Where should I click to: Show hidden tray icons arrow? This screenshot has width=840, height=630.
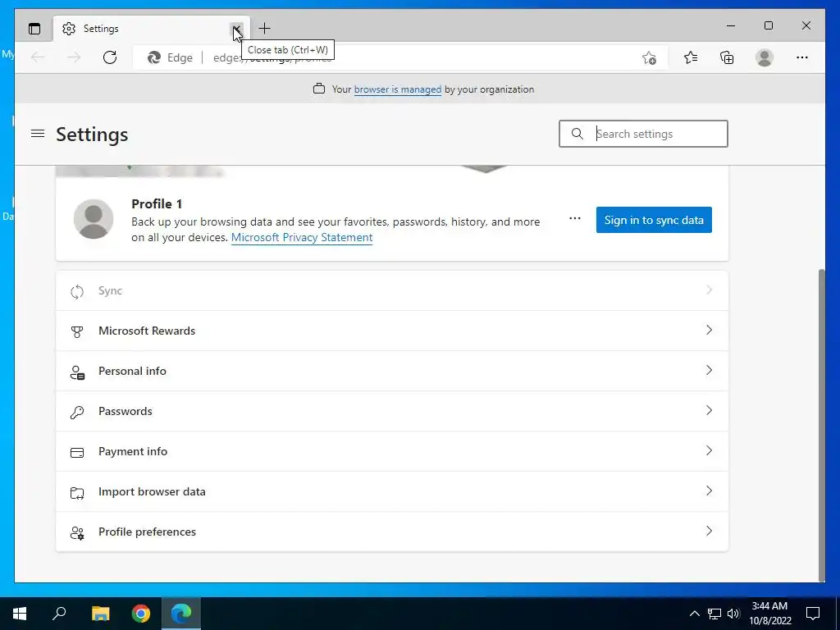(694, 614)
